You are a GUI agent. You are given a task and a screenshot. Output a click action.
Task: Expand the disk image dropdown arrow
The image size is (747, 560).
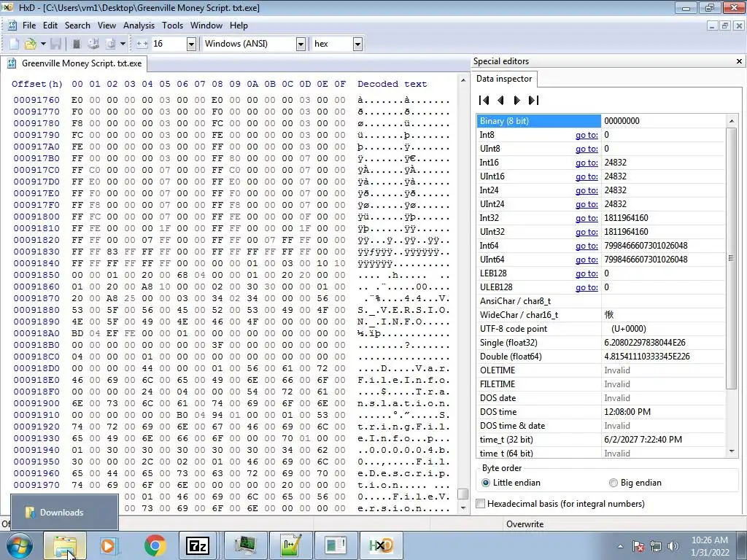coord(123,44)
